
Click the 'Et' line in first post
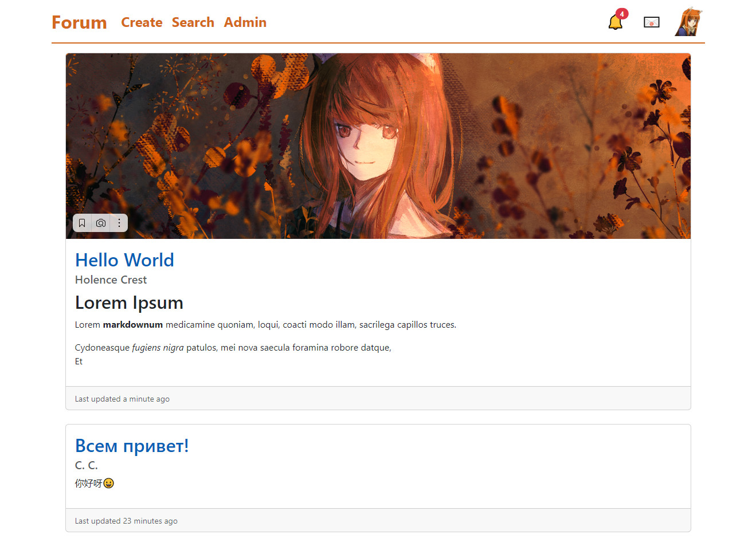[x=79, y=361]
